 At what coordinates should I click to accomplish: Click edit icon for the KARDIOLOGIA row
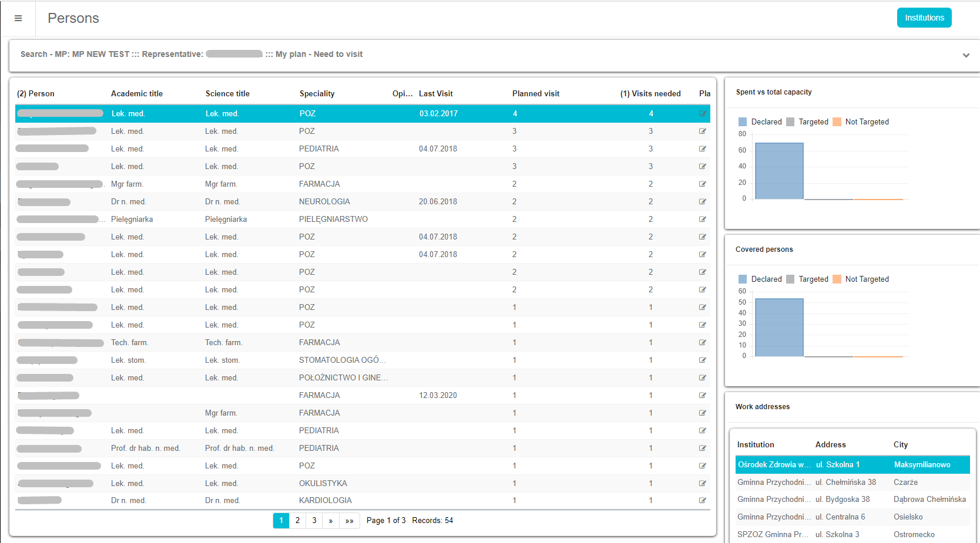click(x=702, y=501)
